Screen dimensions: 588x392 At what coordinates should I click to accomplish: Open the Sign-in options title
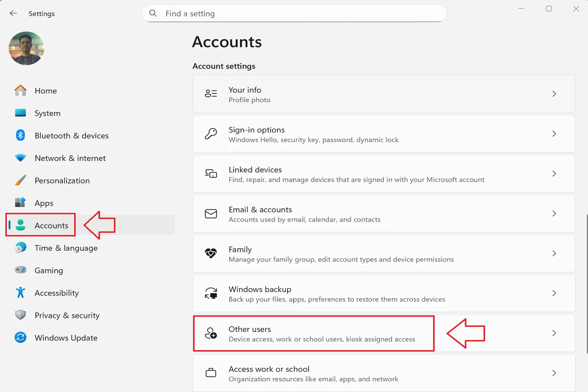pyautogui.click(x=256, y=130)
